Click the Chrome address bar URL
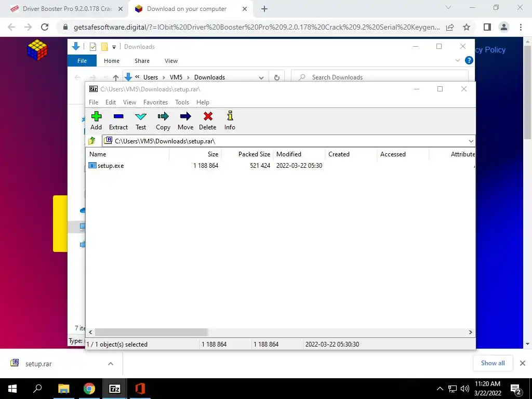 pos(257,27)
